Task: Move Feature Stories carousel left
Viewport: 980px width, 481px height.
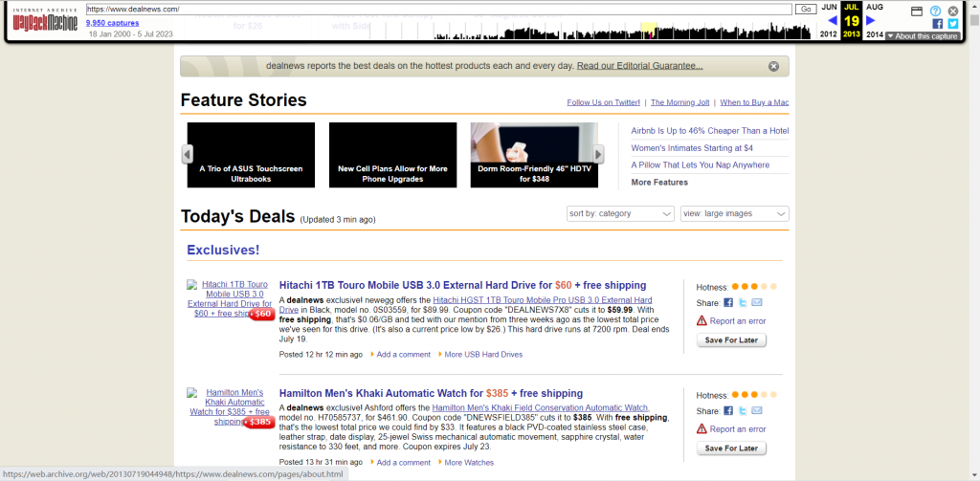Action: click(x=187, y=154)
